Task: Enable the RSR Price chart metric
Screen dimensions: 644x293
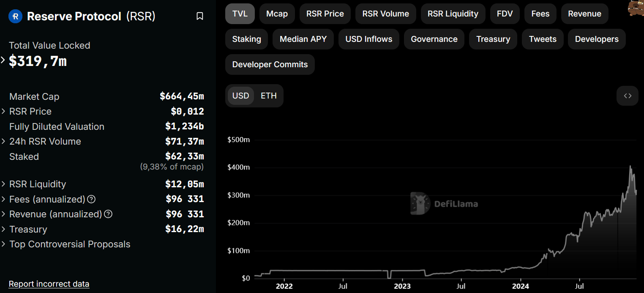Action: click(x=325, y=14)
